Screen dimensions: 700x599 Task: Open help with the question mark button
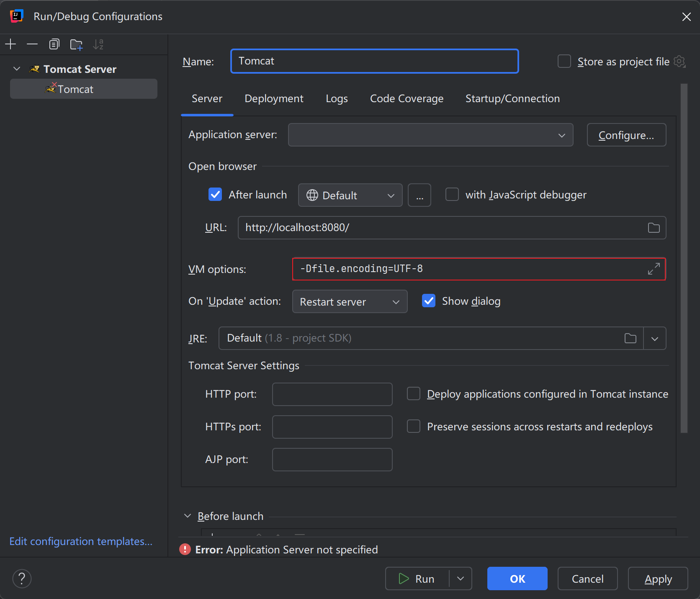tap(22, 578)
